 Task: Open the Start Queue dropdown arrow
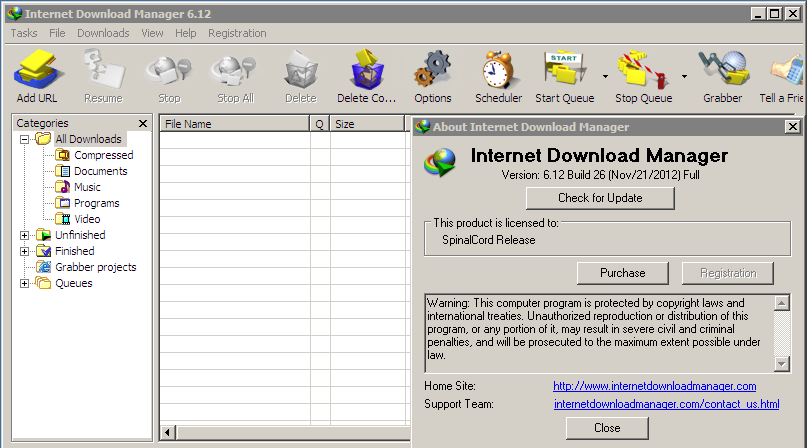(x=605, y=77)
